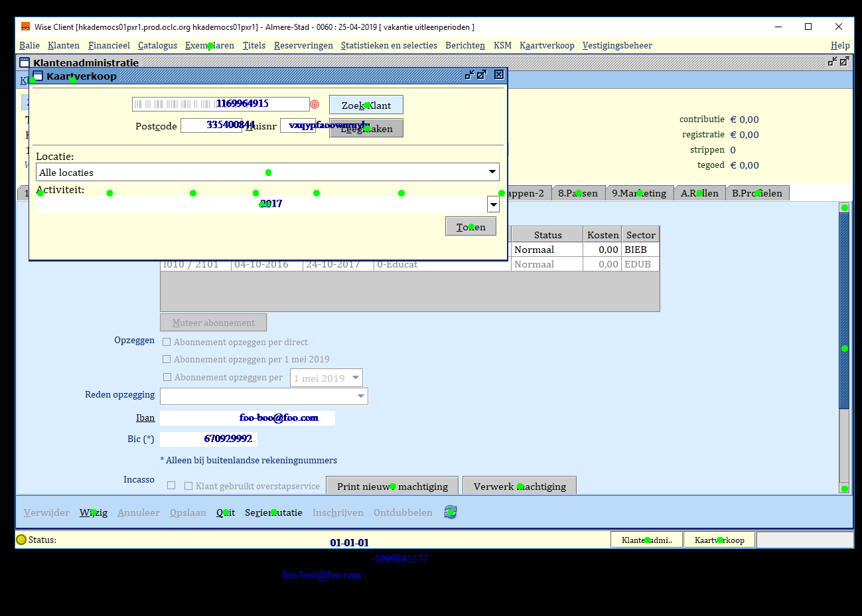The height and width of the screenshot is (616, 862).
Task: Open the Kaartverkoop menu in menu bar
Action: point(547,45)
